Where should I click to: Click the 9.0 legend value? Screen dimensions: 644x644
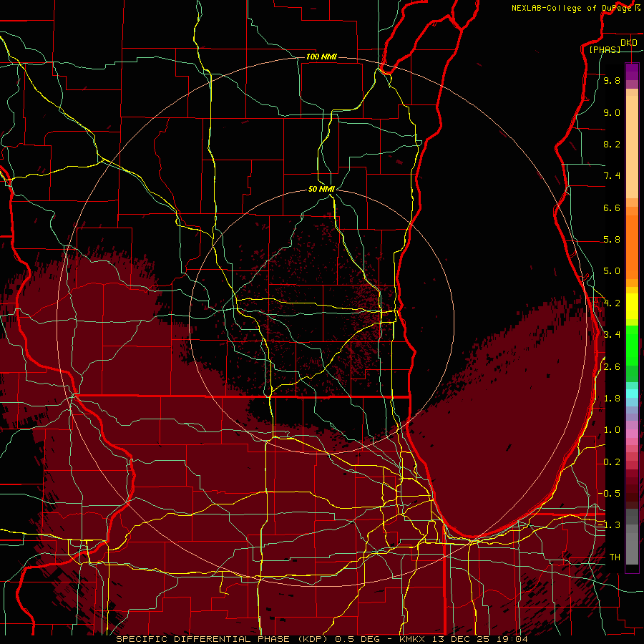[x=612, y=112]
